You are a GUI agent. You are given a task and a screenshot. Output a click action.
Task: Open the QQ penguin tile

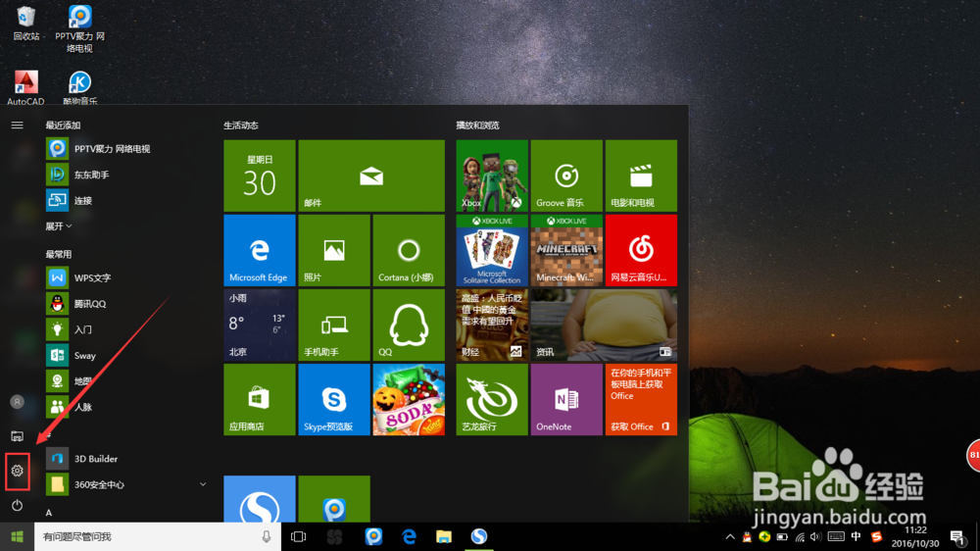(x=408, y=325)
